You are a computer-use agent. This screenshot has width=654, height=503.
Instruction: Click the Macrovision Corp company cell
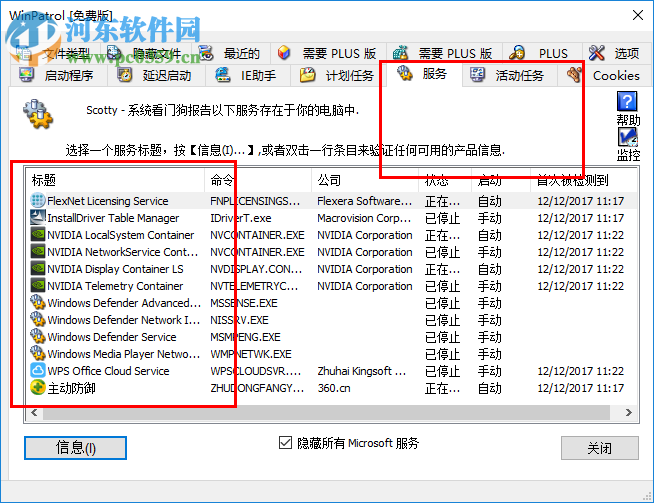coord(364,218)
